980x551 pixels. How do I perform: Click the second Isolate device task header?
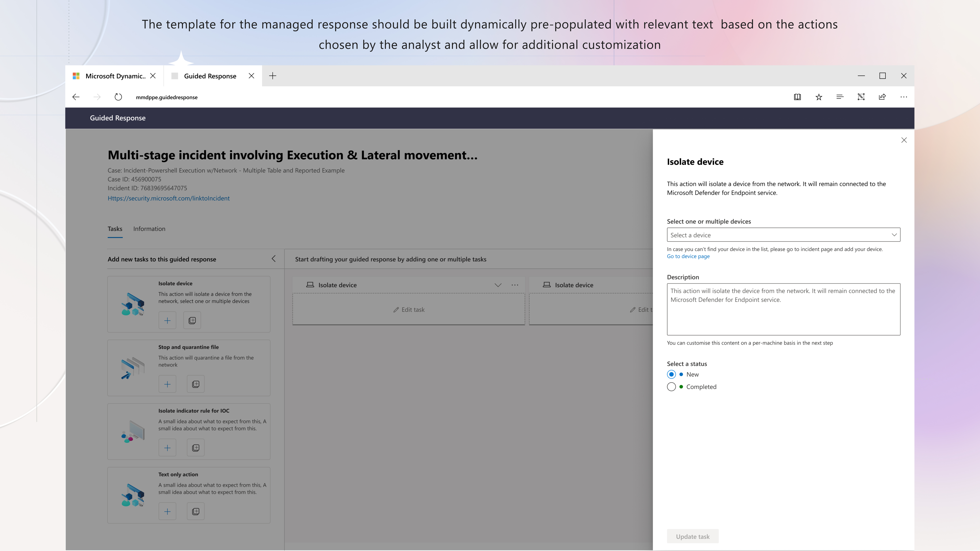pos(591,285)
